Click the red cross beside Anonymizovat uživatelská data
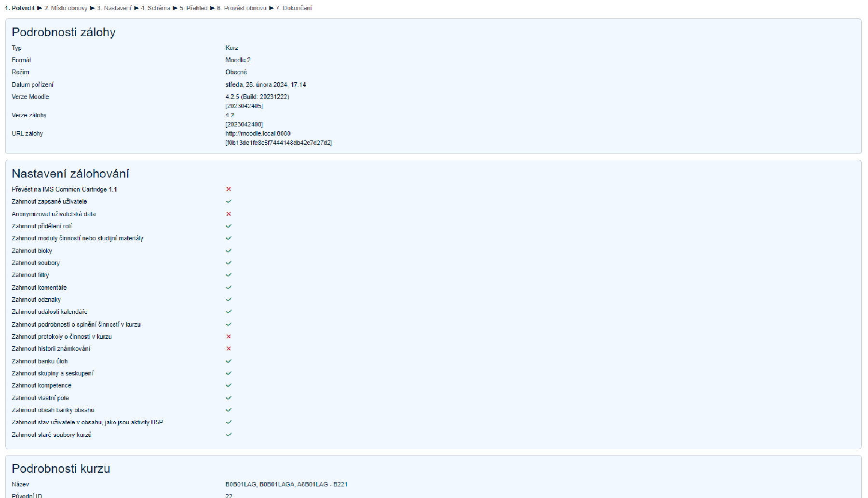Screen dimensions: 868x498 [229, 214]
